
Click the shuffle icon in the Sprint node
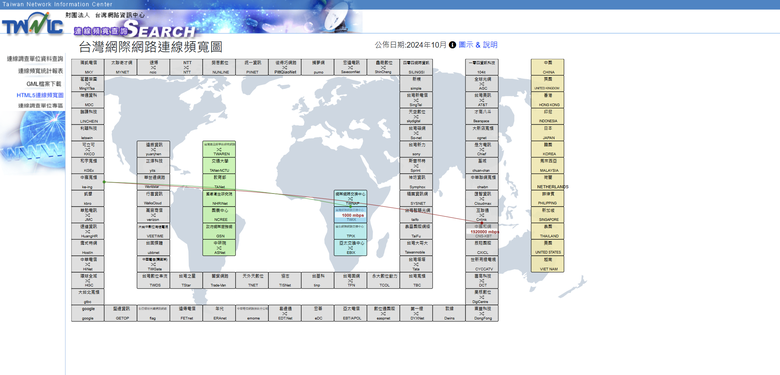pos(416,166)
